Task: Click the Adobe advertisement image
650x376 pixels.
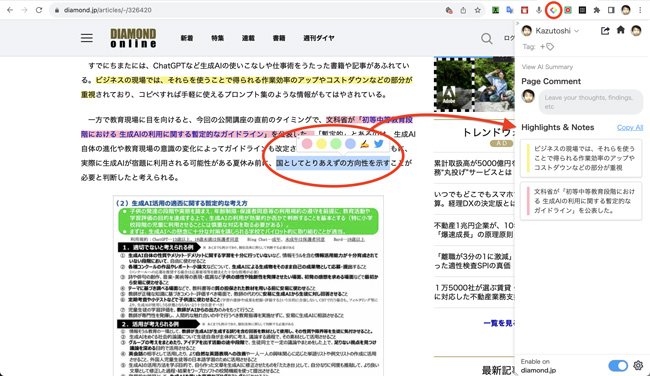Action: 474,85
